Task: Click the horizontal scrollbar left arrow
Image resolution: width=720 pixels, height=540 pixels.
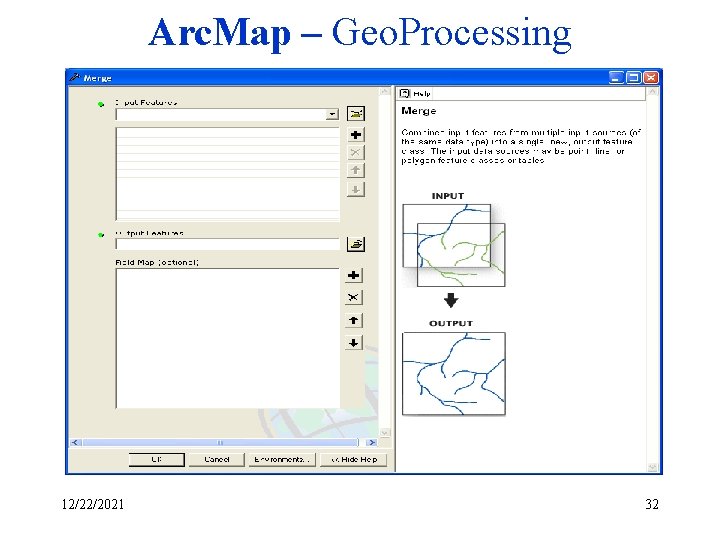Action: [76, 443]
